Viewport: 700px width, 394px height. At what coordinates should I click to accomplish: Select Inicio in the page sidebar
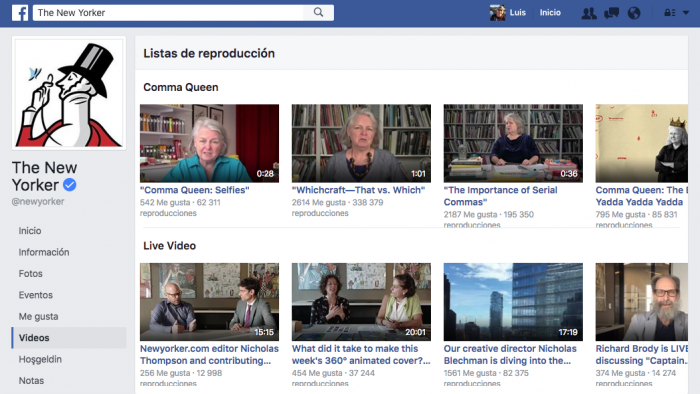click(30, 231)
